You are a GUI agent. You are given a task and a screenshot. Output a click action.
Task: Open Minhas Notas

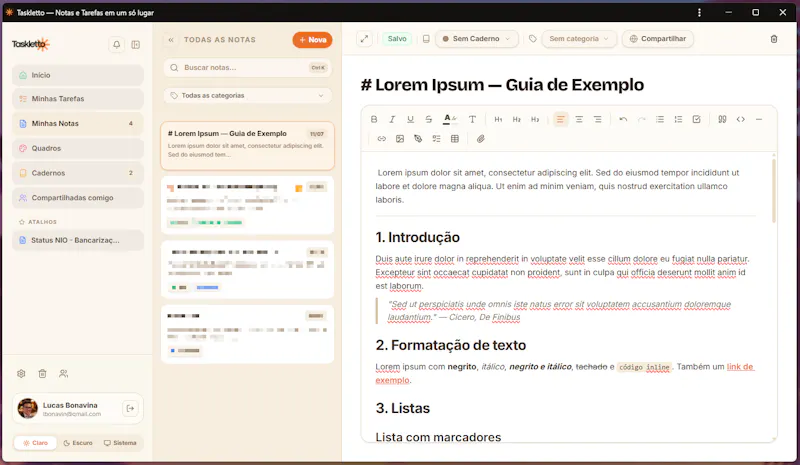[78, 124]
